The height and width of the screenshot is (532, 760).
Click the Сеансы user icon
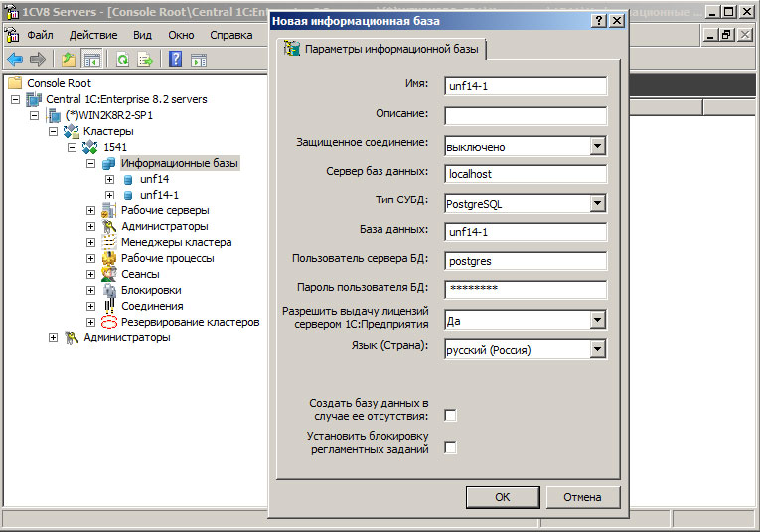(109, 274)
